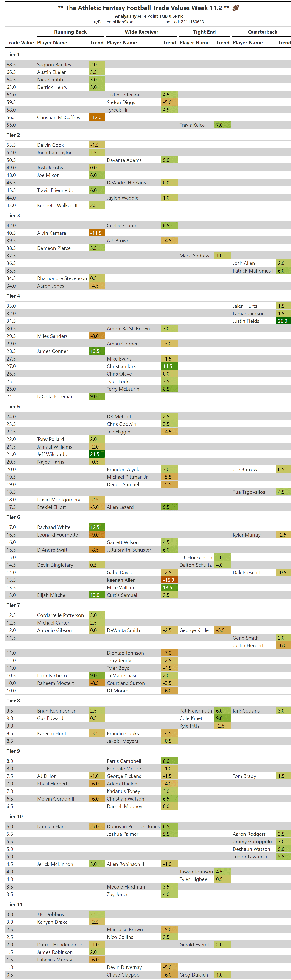This screenshot has width=291, height=980.
Task: Click Gerald Everett's name
Action: [x=195, y=945]
